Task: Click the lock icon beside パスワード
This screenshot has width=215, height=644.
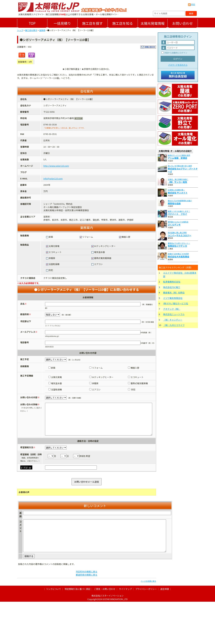Action: pyautogui.click(x=163, y=48)
